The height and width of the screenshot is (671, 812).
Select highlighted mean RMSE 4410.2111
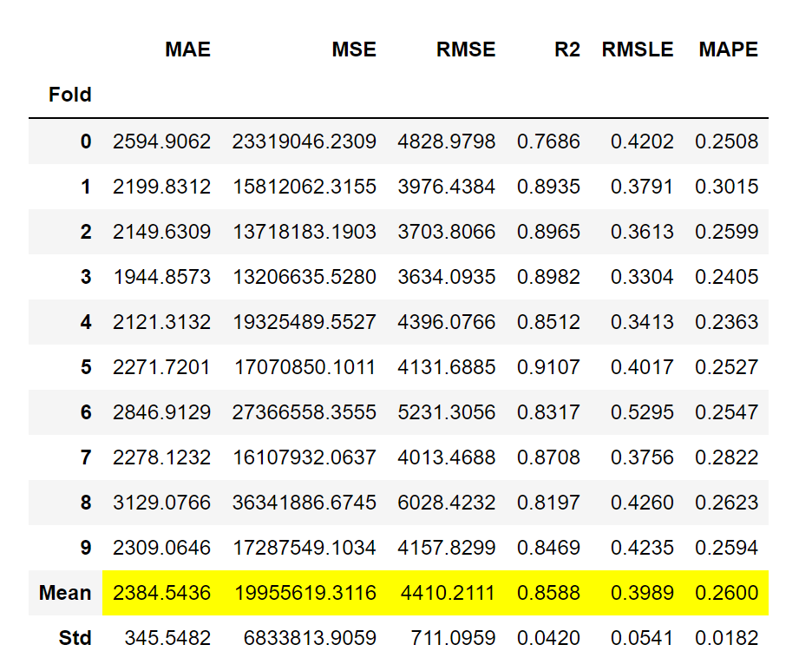tap(448, 593)
